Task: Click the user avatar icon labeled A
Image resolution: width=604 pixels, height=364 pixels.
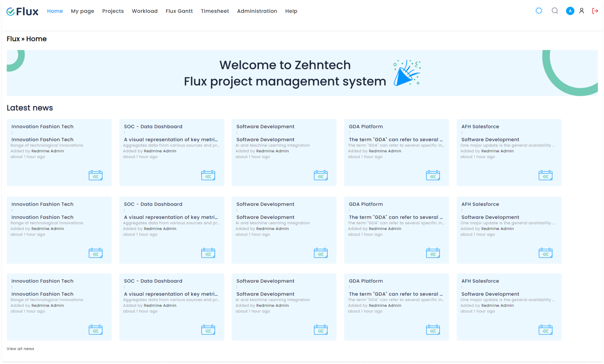Action: click(x=570, y=11)
